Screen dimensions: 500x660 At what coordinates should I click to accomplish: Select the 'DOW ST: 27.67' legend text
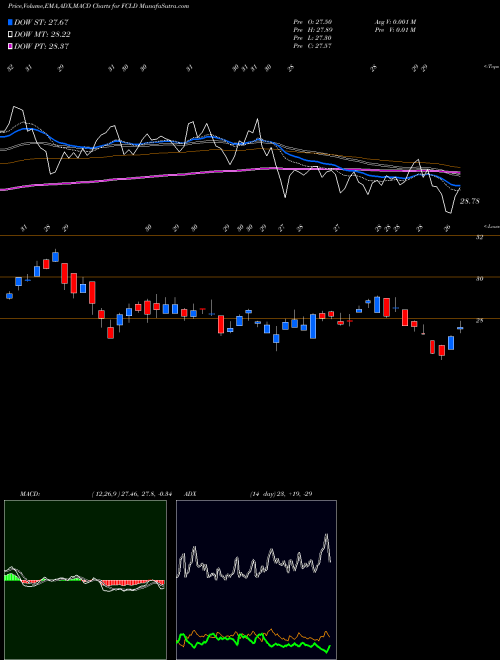(41, 22)
